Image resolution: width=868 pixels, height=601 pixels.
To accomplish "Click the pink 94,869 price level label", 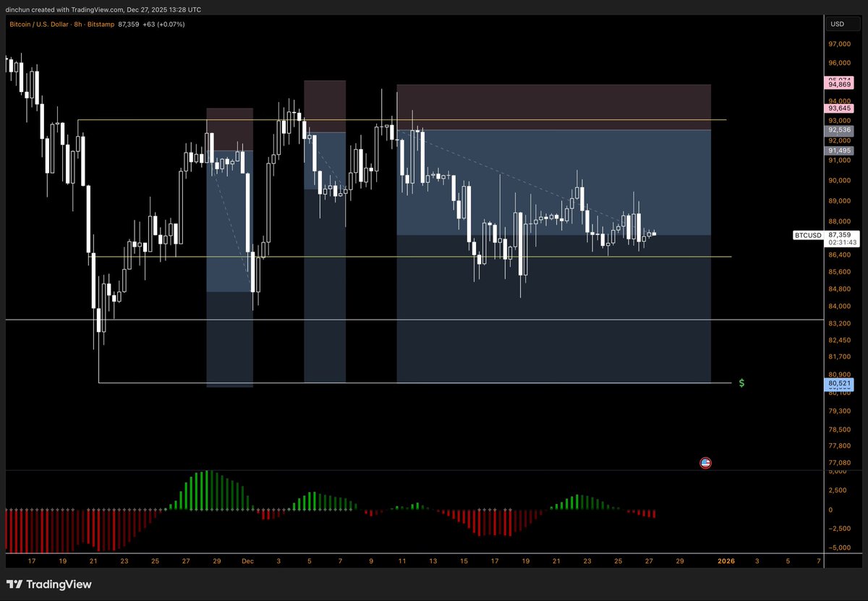I will coord(839,85).
